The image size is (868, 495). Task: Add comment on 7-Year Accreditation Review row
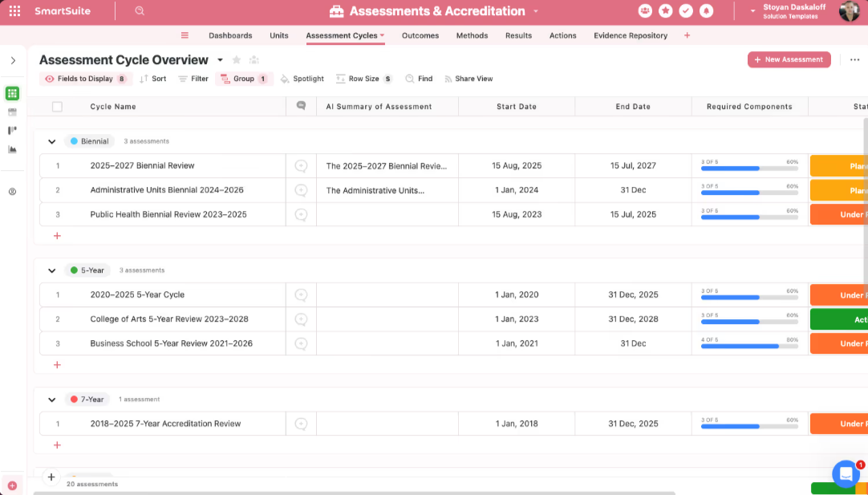301,424
